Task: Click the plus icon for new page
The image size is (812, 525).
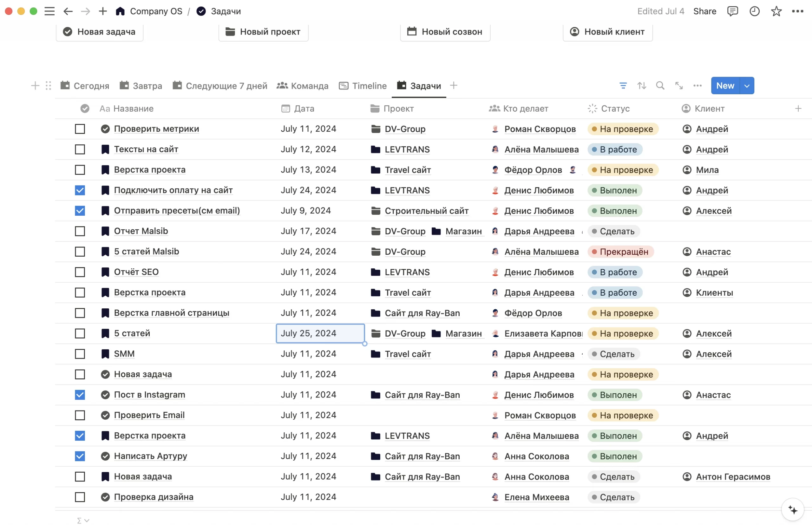Action: click(x=102, y=11)
